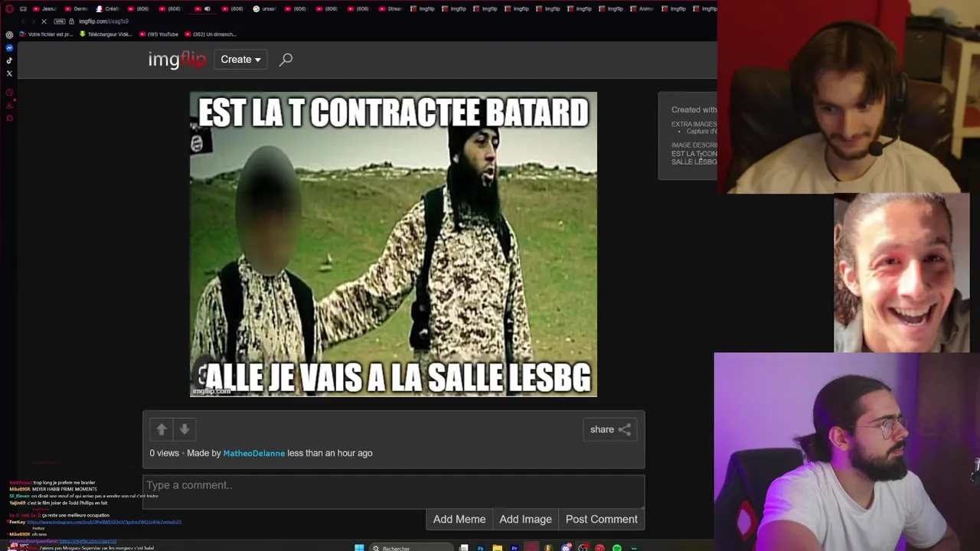Open the instagram.com link in chat
This screenshot has height=551, width=980.
click(x=104, y=522)
